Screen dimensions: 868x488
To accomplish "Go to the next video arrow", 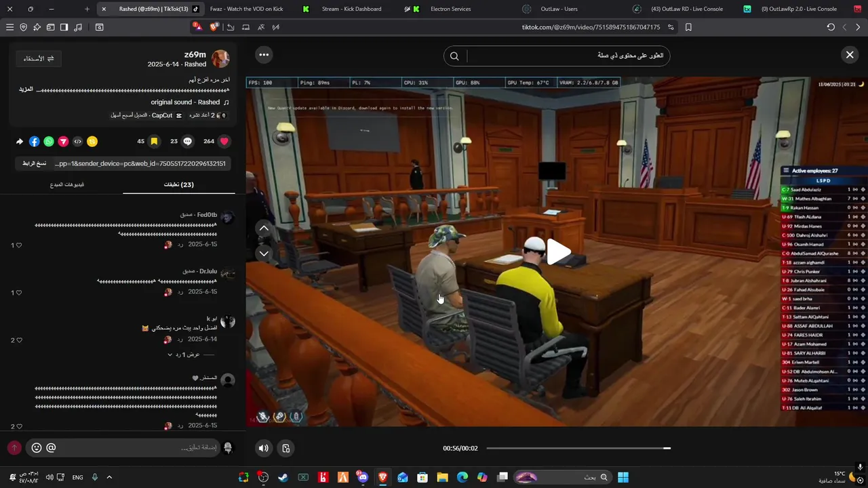I will [264, 253].
